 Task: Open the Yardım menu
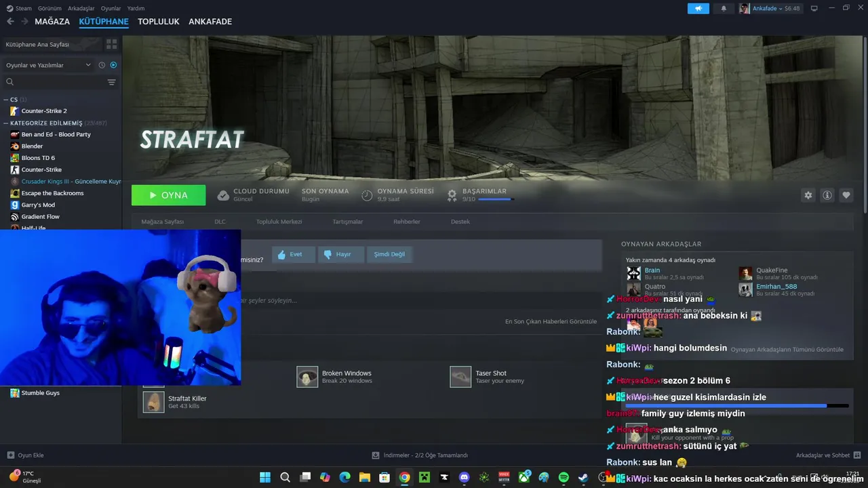click(136, 8)
